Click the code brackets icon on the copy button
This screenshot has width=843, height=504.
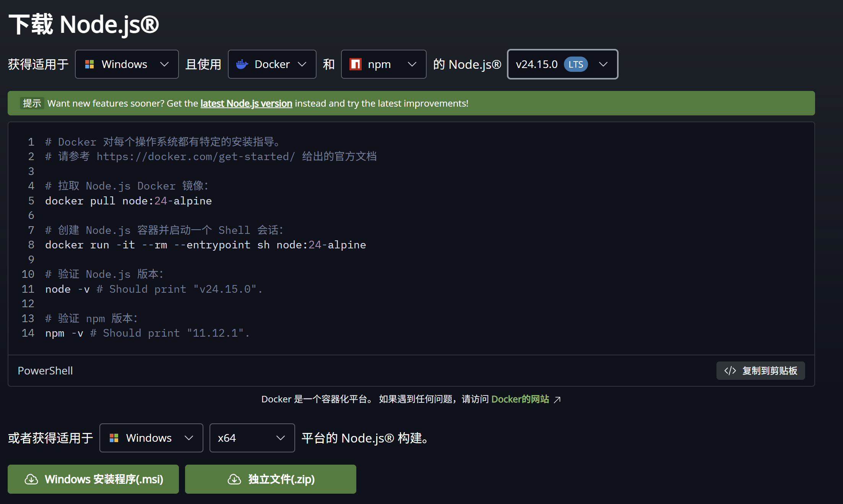[730, 371]
